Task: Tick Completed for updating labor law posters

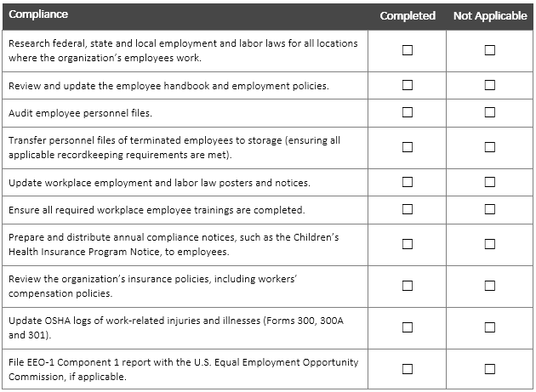Action: pos(408,182)
